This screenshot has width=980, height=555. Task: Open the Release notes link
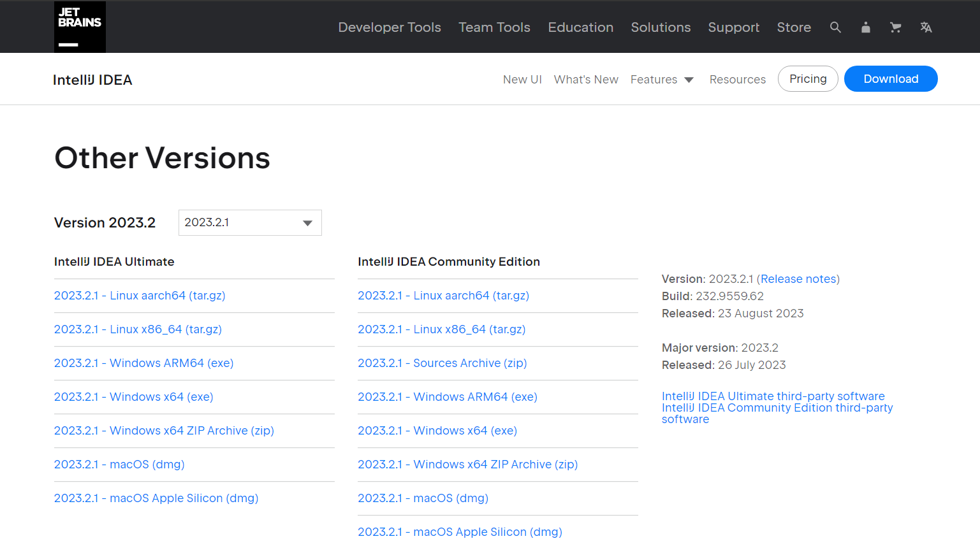[x=798, y=279]
